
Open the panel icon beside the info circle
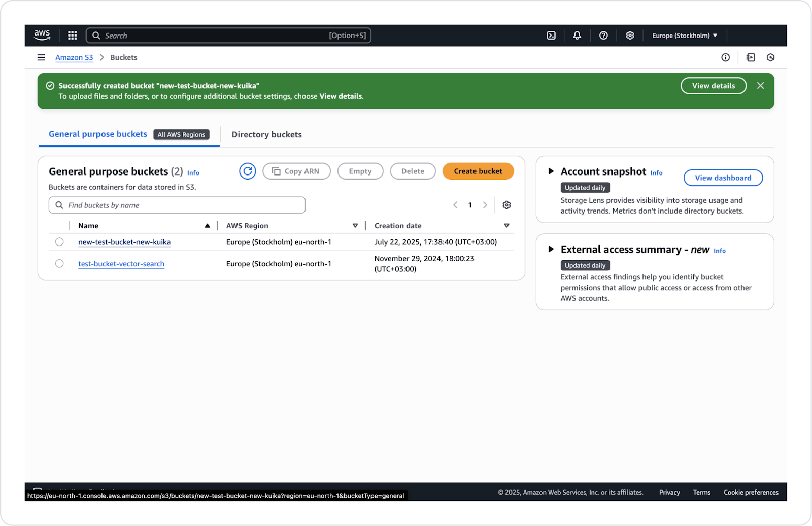[751, 57]
